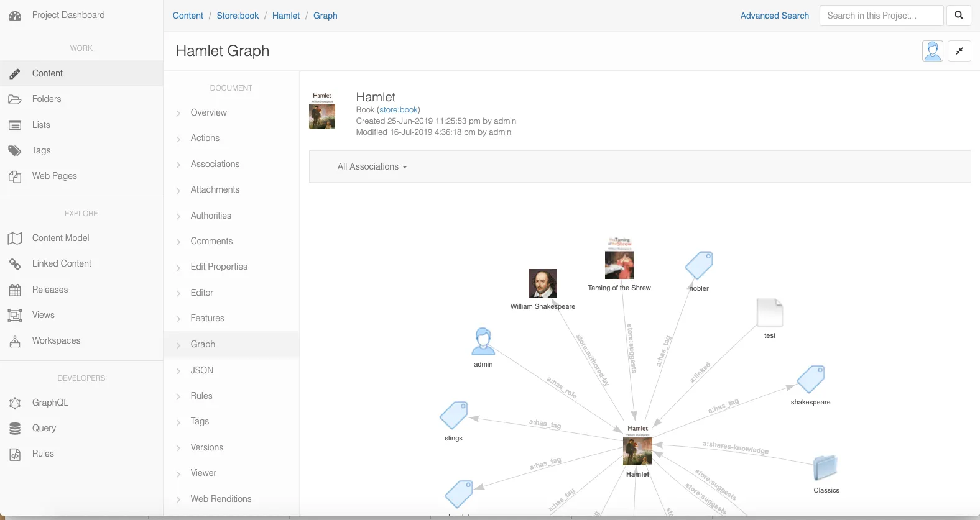The height and width of the screenshot is (520, 980).
Task: Click the test document node
Action: (x=769, y=312)
